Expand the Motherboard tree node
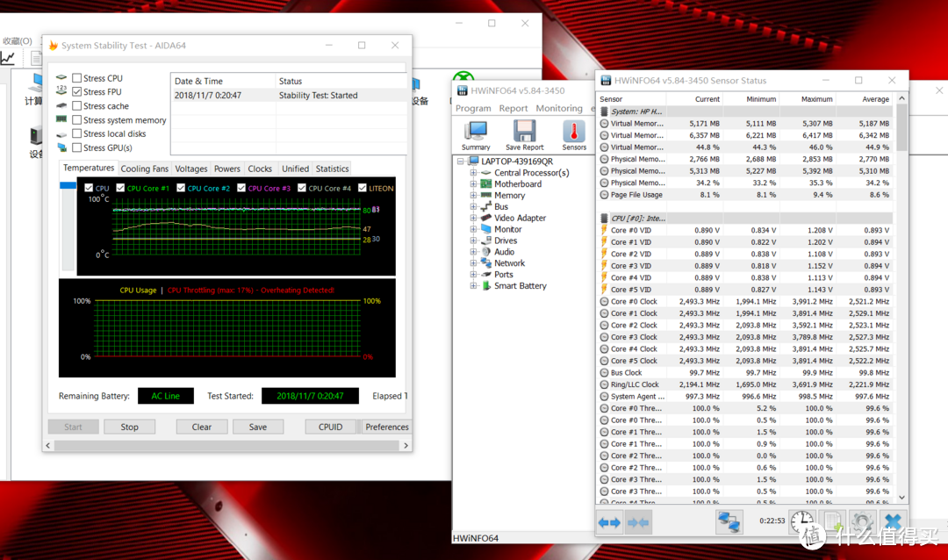948x560 pixels. pyautogui.click(x=473, y=183)
